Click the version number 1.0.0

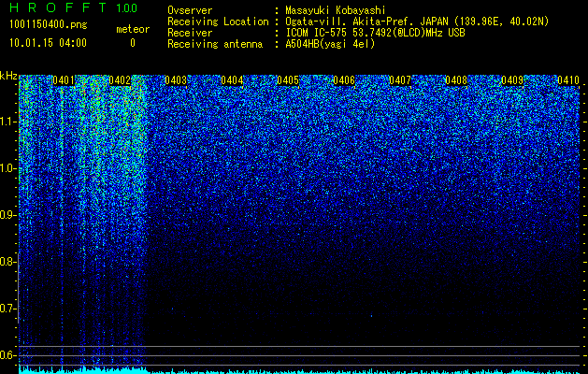126,7
